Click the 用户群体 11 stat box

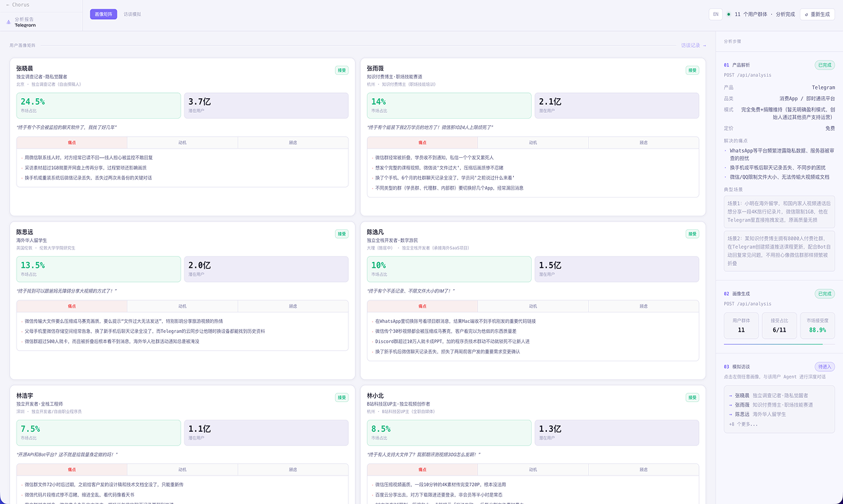[741, 326]
